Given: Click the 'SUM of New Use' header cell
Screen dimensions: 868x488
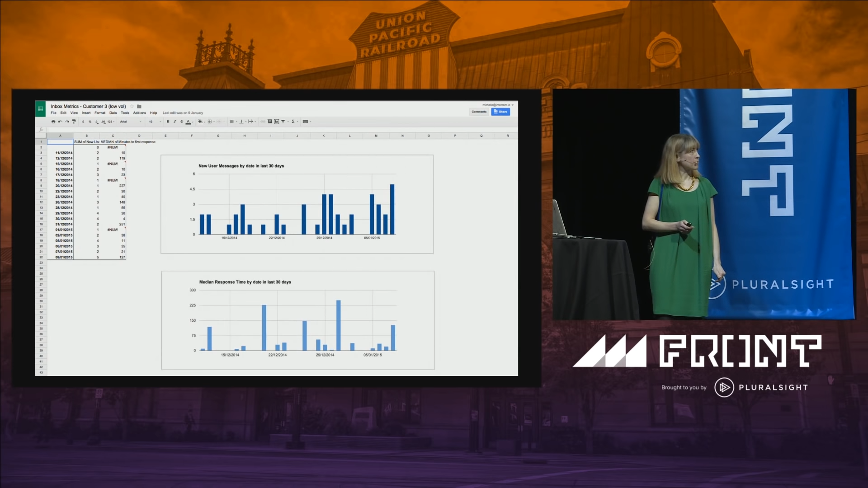Looking at the screenshot, I should [87, 142].
